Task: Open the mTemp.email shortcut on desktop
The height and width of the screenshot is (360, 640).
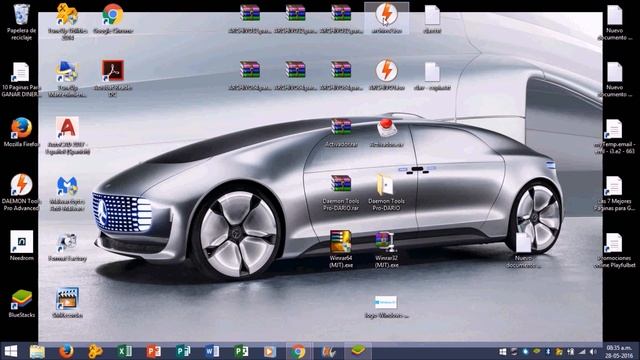Action: click(x=614, y=136)
